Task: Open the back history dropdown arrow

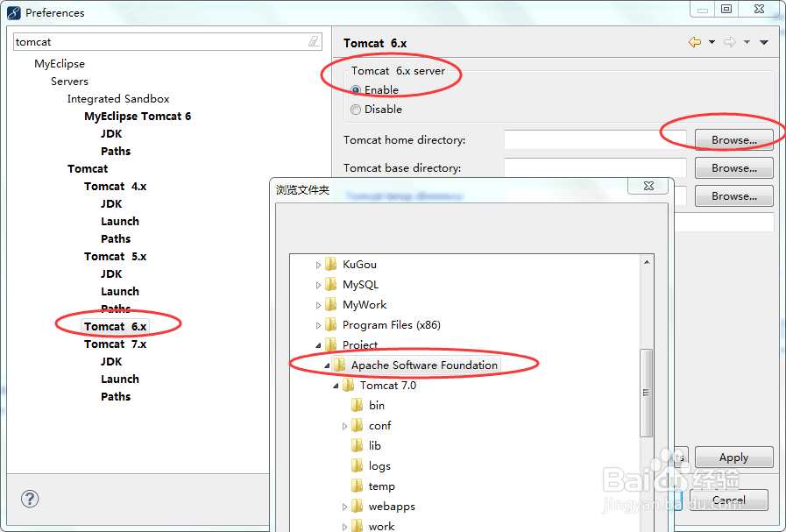Action: click(712, 43)
